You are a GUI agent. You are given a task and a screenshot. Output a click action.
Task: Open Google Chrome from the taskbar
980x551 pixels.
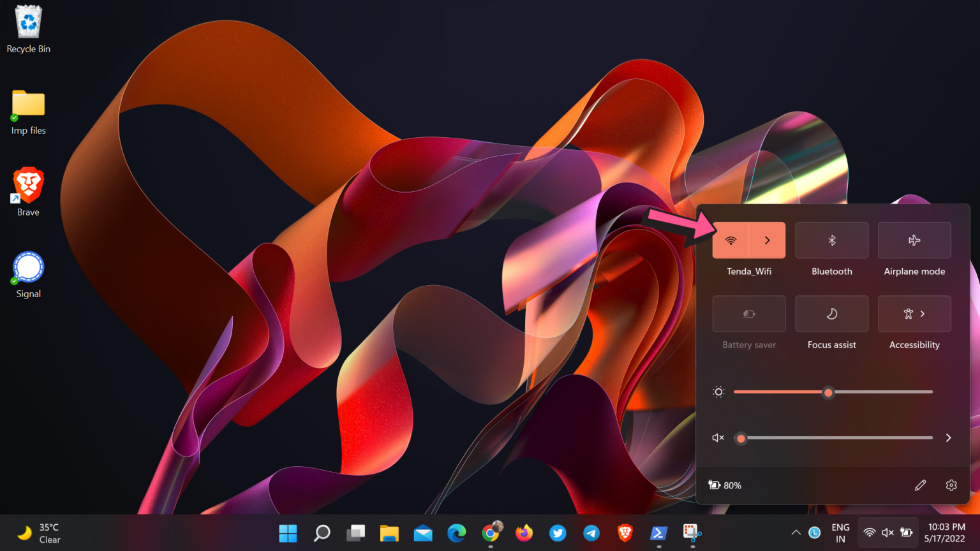[491, 533]
